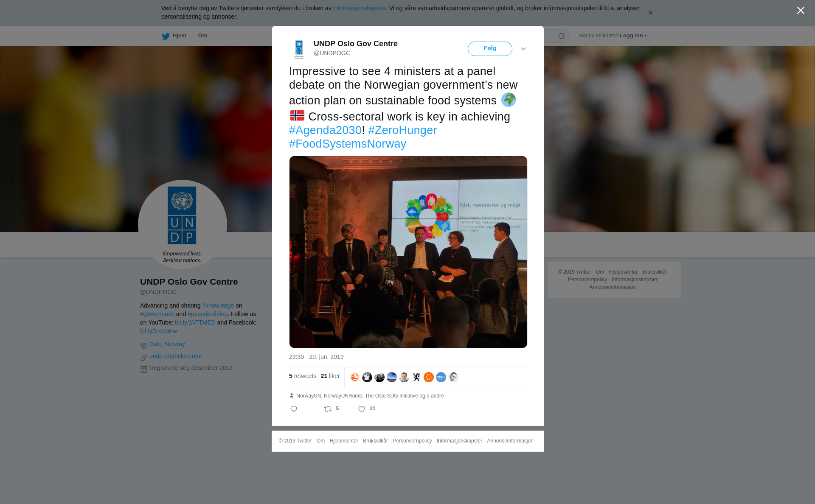815x504 pixels.
Task: Click the UNDP logo avatar in tweet header
Action: (299, 49)
